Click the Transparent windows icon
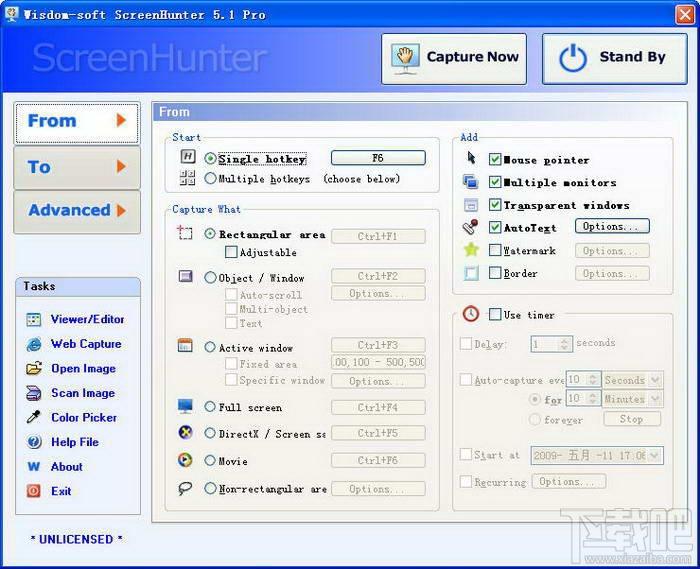 click(x=471, y=205)
